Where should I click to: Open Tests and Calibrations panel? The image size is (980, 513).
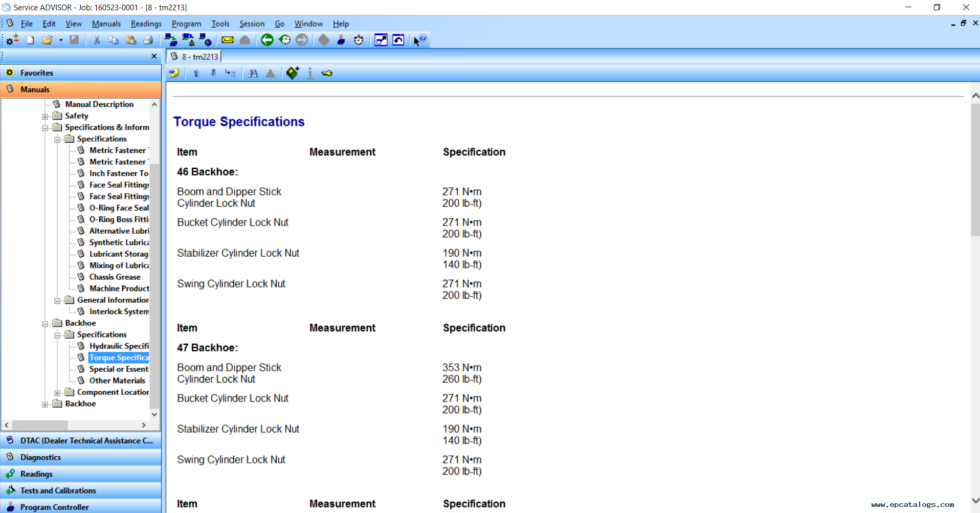click(x=81, y=490)
